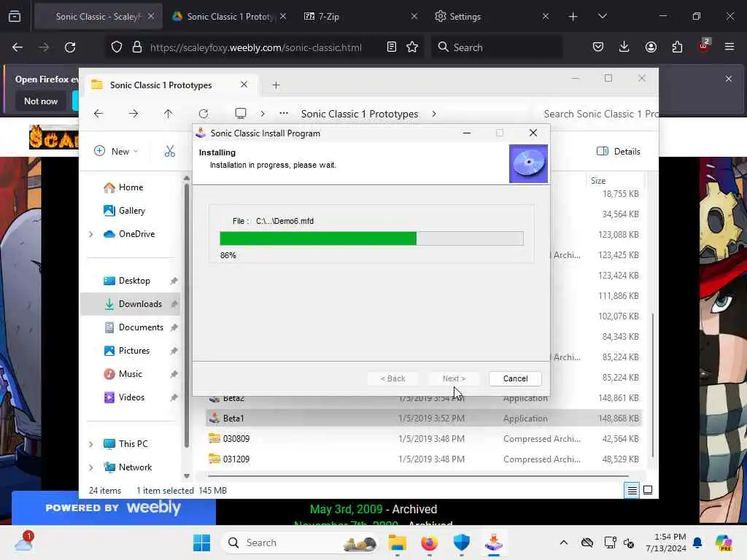Screen dimensions: 747x560
Task: Expand chevron after Sonic Classic 1 Prototypes breadcrumb
Action: click(433, 114)
